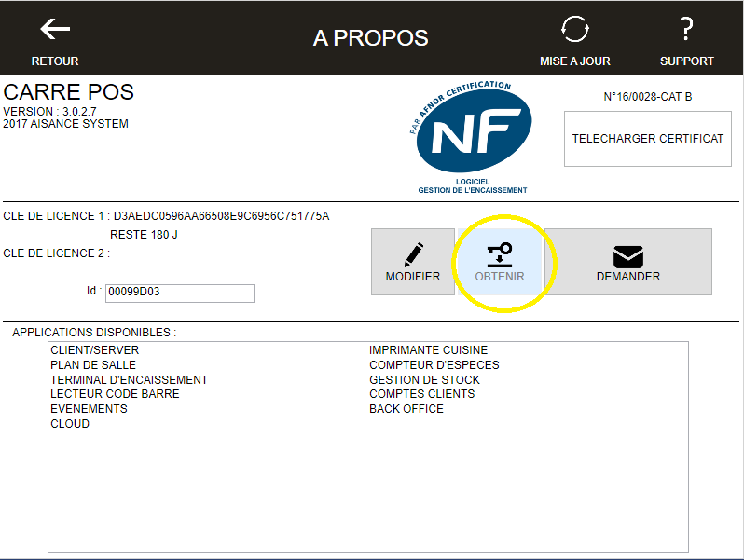Select PLAN DE SALLE in applications list
The height and width of the screenshot is (560, 744).
93,365
